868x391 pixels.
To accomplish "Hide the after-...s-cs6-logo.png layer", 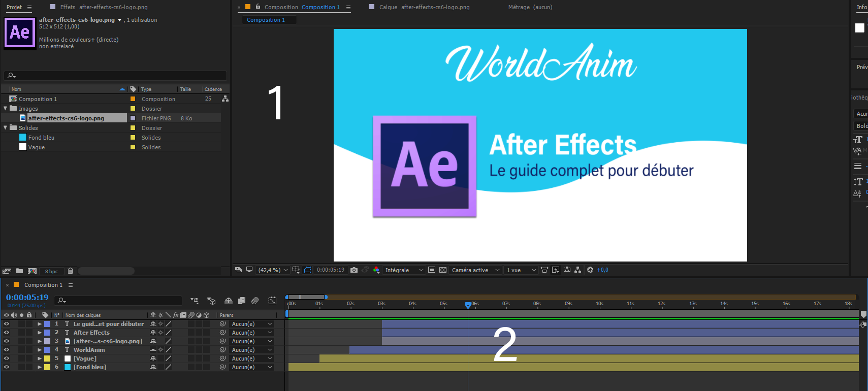I will (7, 341).
